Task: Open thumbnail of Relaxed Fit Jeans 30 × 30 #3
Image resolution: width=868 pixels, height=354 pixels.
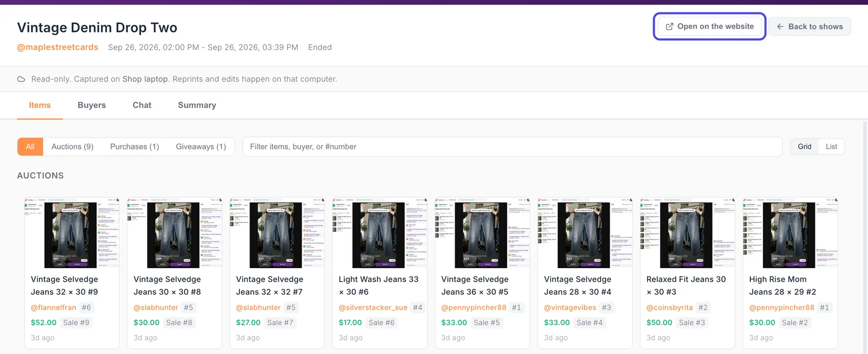Action: (687, 232)
